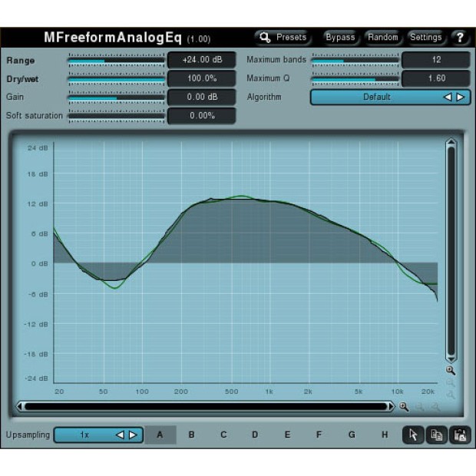
Task: Edit the 0.00 dB Gain value
Action: point(202,98)
